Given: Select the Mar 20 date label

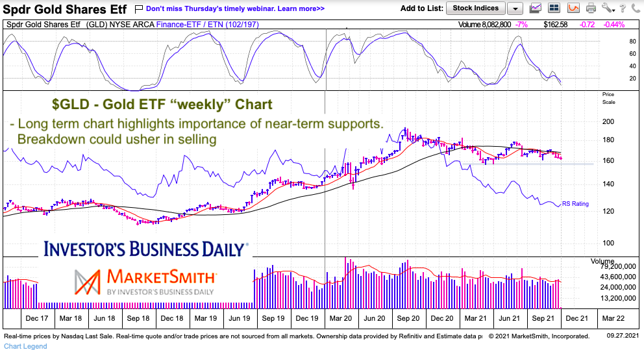Looking at the screenshot, I should click(341, 318).
